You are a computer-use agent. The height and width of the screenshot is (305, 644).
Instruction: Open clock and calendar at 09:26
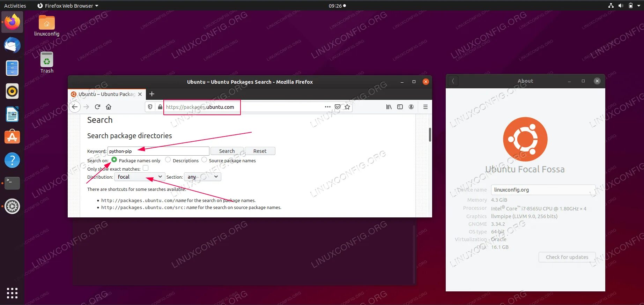(337, 6)
